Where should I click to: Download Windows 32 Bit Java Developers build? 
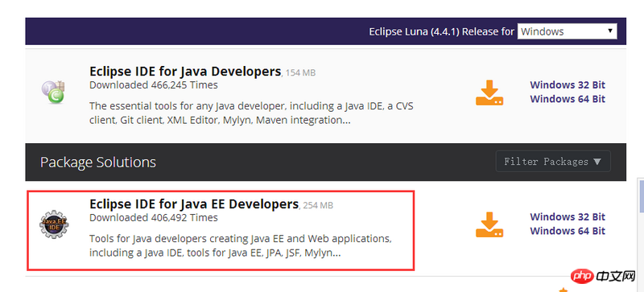(x=568, y=85)
